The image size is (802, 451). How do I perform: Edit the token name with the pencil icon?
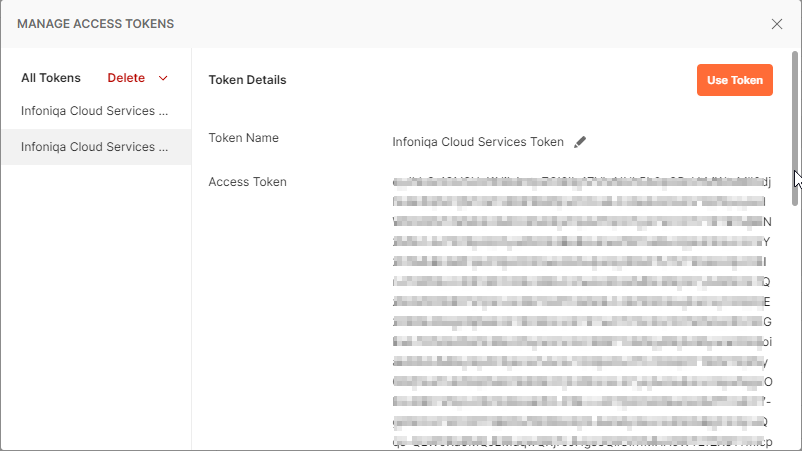pyautogui.click(x=580, y=142)
